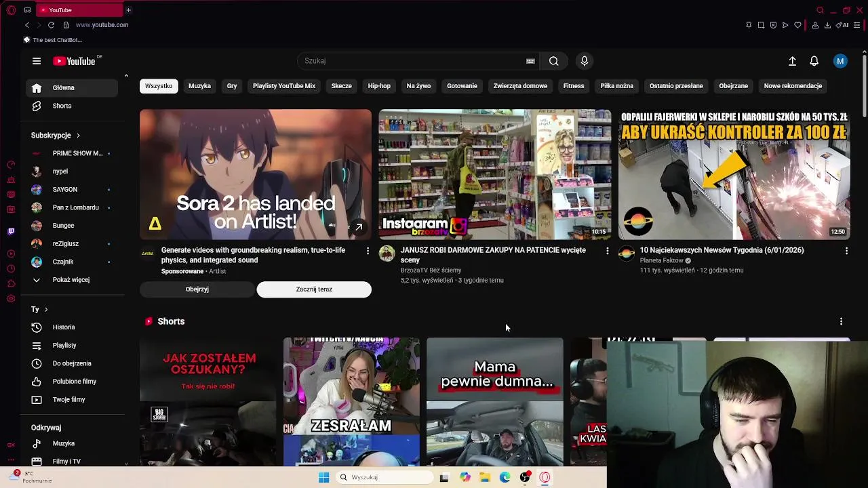The height and width of the screenshot is (488, 868).
Task: Open Historia in the sidebar
Action: (72, 327)
